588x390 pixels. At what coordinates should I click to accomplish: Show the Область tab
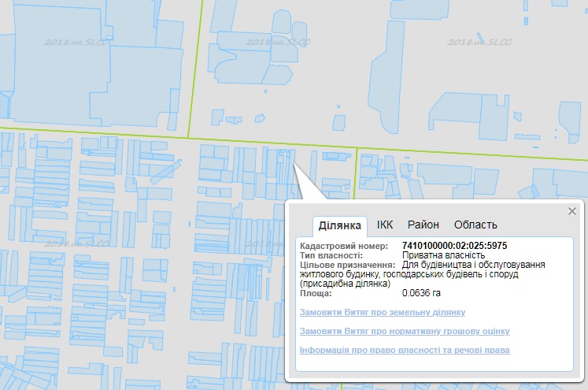pos(475,225)
